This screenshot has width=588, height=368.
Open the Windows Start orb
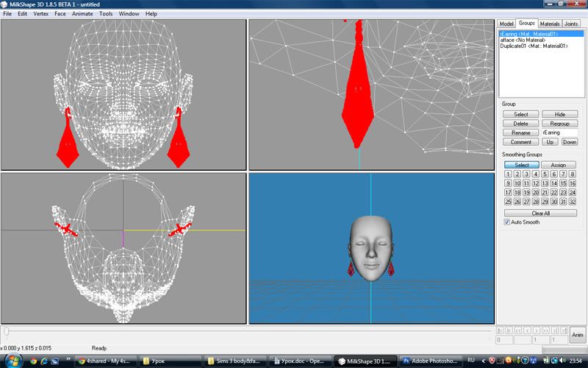[13, 361]
